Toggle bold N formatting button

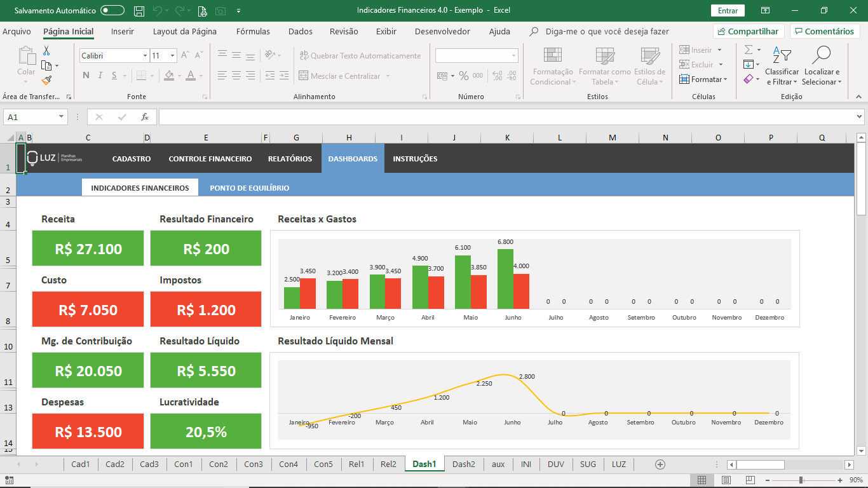pos(86,76)
